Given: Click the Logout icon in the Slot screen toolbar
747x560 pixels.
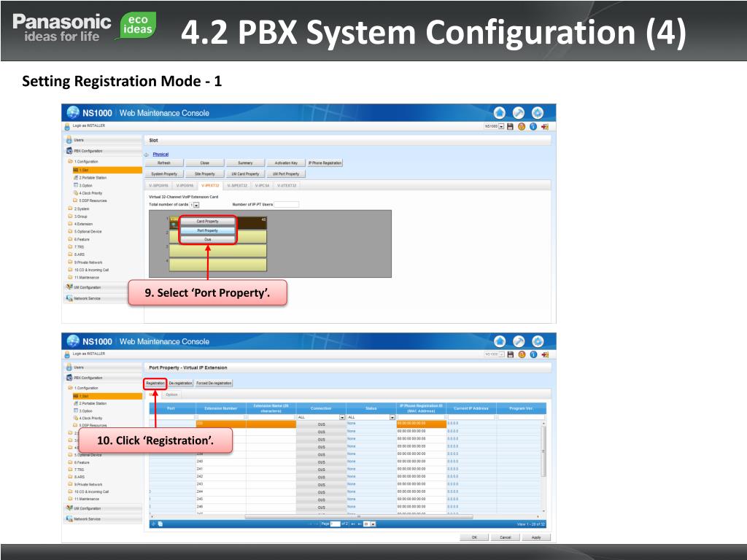Looking at the screenshot, I should [x=545, y=127].
